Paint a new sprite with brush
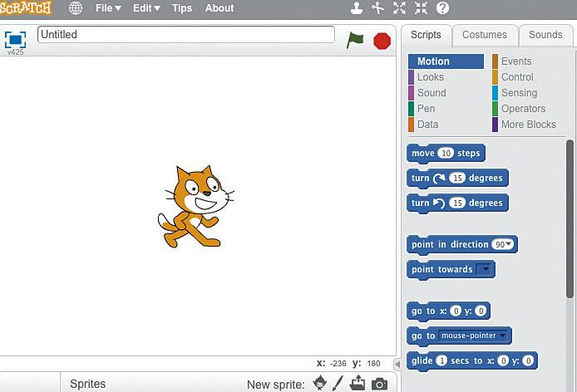 tap(338, 383)
